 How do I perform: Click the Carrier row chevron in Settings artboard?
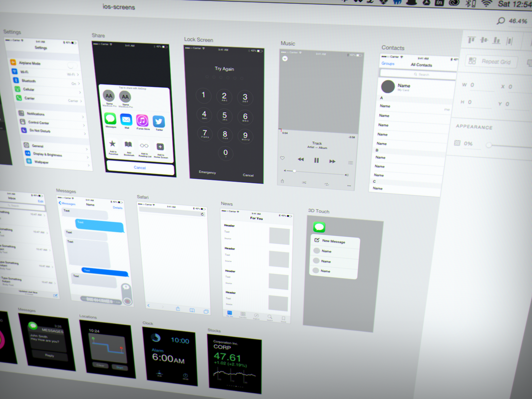pyautogui.click(x=81, y=101)
